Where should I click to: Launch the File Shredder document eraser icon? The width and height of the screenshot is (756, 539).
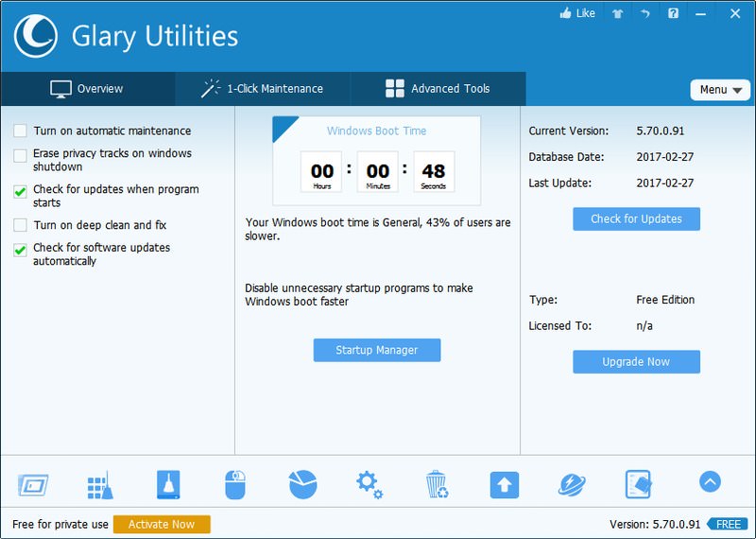pyautogui.click(x=639, y=484)
